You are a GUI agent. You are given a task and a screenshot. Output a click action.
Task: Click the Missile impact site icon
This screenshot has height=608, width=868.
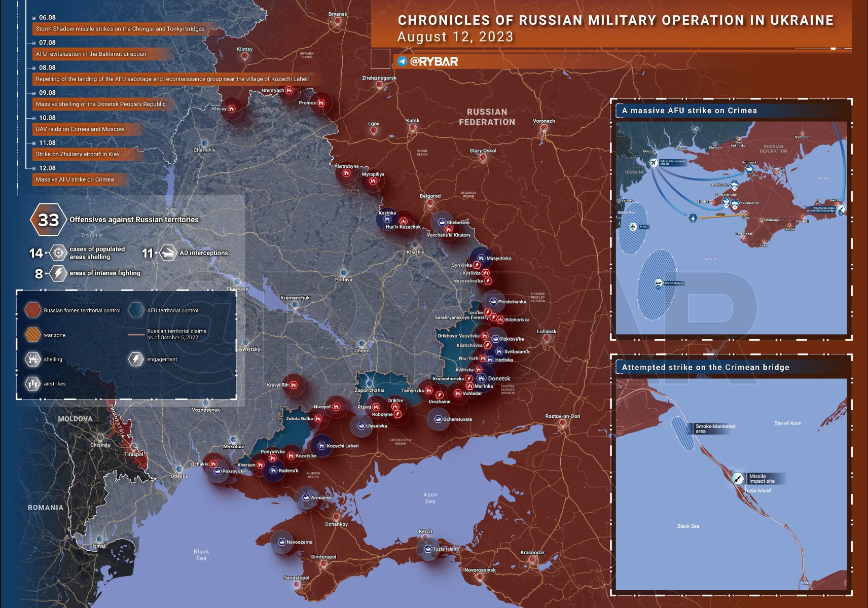pyautogui.click(x=738, y=478)
